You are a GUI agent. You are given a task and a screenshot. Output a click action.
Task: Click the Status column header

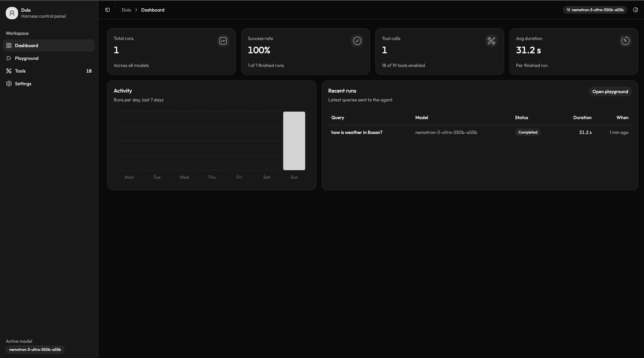[x=521, y=118]
